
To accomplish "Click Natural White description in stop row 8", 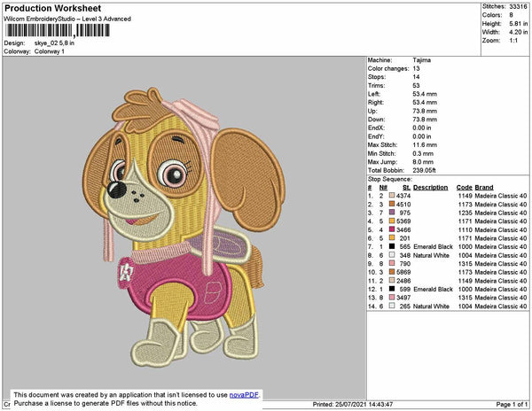I will click(x=431, y=255).
